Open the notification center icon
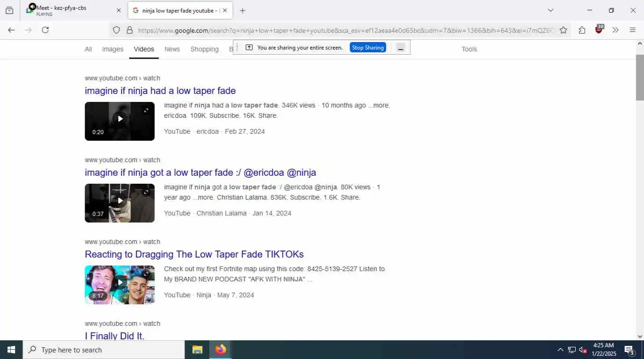The height and width of the screenshot is (359, 644). [x=629, y=350]
